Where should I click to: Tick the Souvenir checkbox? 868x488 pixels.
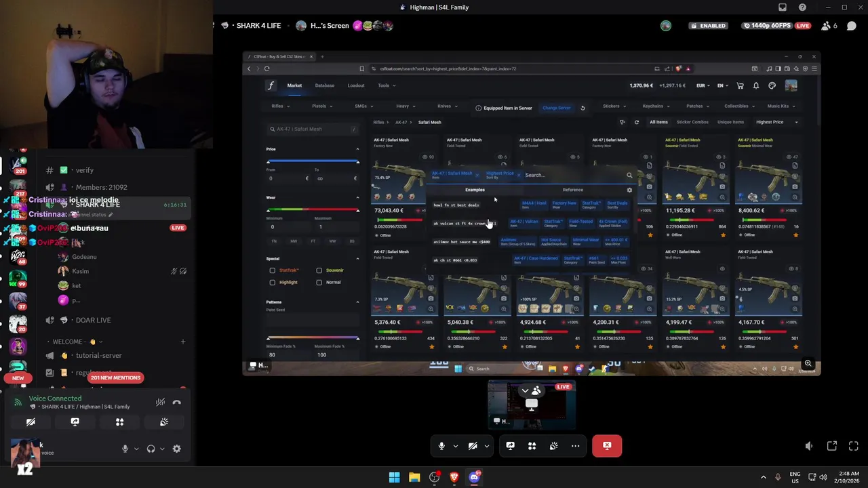pos(319,270)
